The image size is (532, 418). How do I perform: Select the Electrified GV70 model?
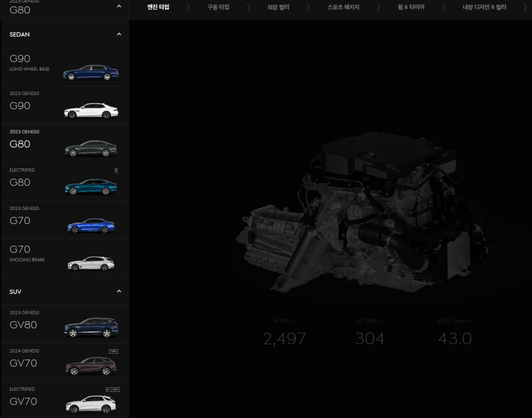[x=64, y=400]
